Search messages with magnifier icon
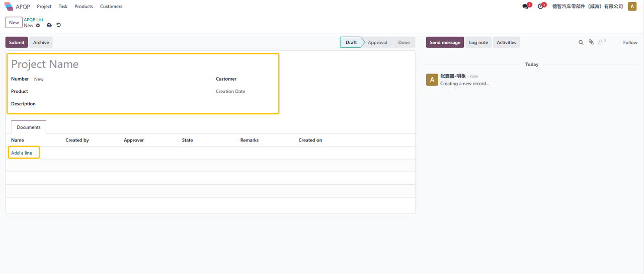 click(x=581, y=43)
